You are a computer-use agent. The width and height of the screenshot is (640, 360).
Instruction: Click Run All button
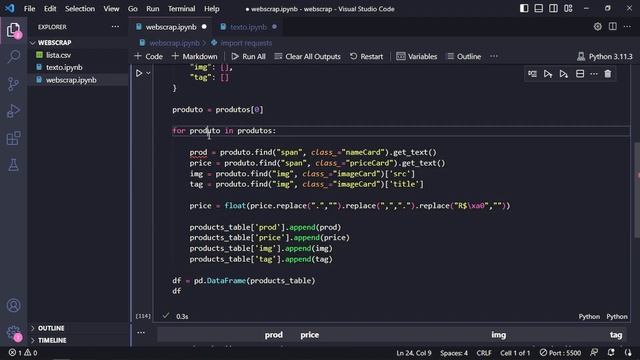[249, 56]
